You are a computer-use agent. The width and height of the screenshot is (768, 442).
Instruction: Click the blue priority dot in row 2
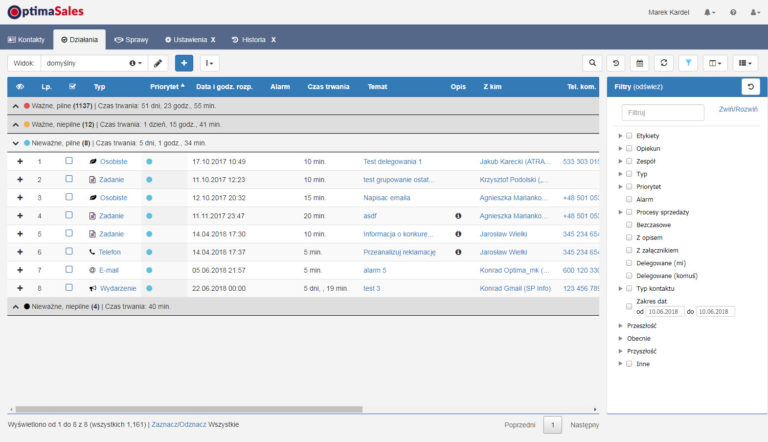click(x=149, y=179)
